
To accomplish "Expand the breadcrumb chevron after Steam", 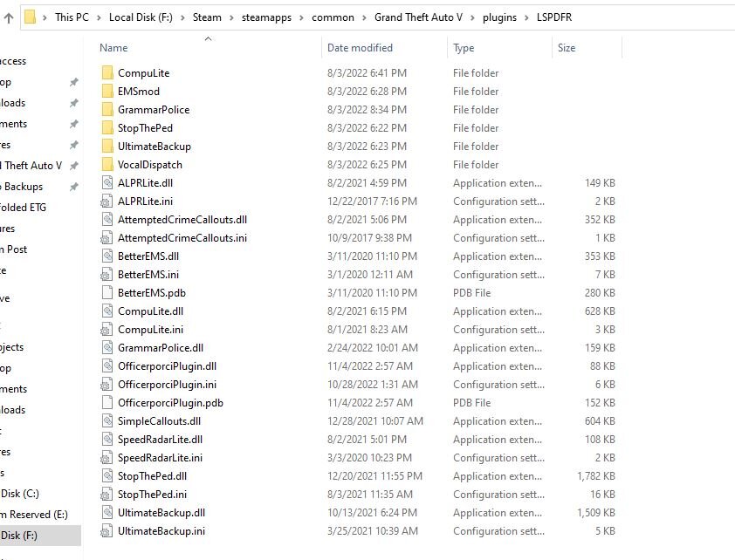I will [x=231, y=17].
